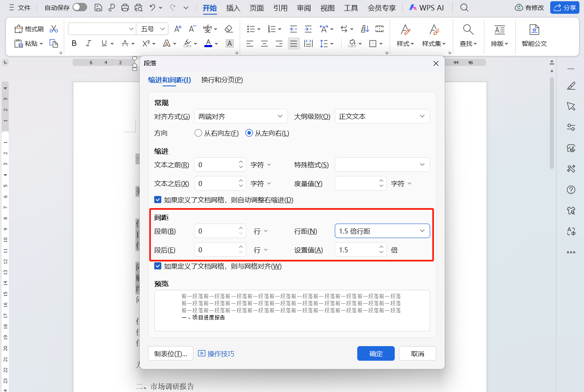
Task: Open the 行距 dropdown showing 1.5 倍行距
Action: click(382, 231)
